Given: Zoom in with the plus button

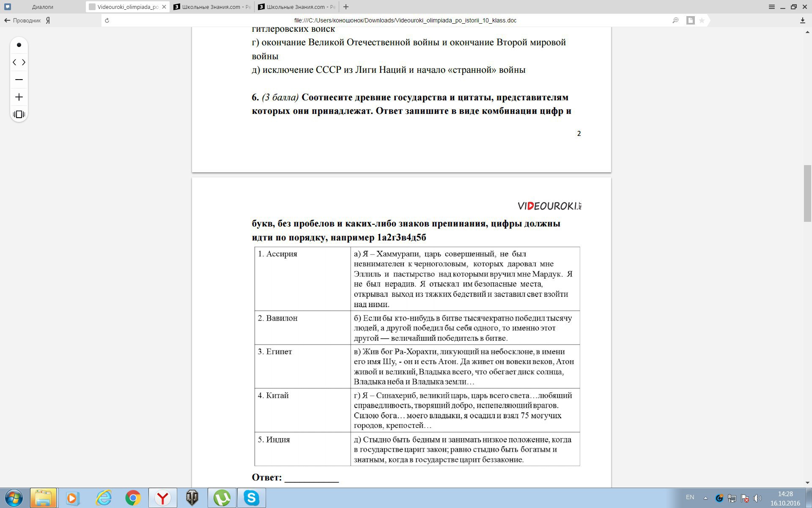Looking at the screenshot, I should (x=19, y=97).
